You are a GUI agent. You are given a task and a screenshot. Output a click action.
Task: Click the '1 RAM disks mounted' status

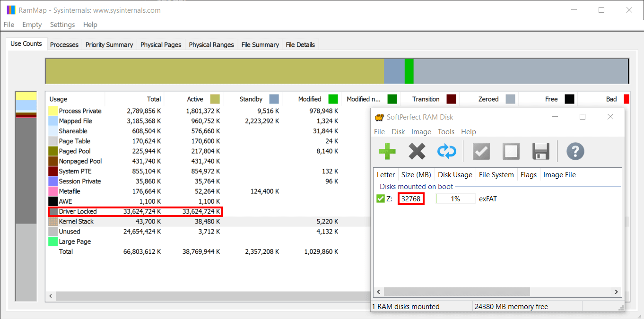coord(406,307)
